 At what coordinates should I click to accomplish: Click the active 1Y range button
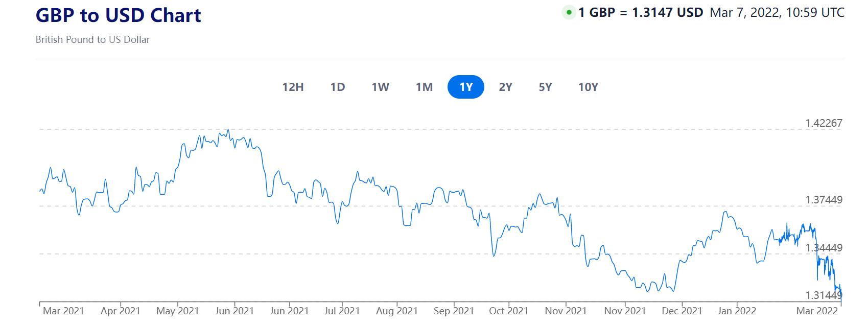(465, 87)
